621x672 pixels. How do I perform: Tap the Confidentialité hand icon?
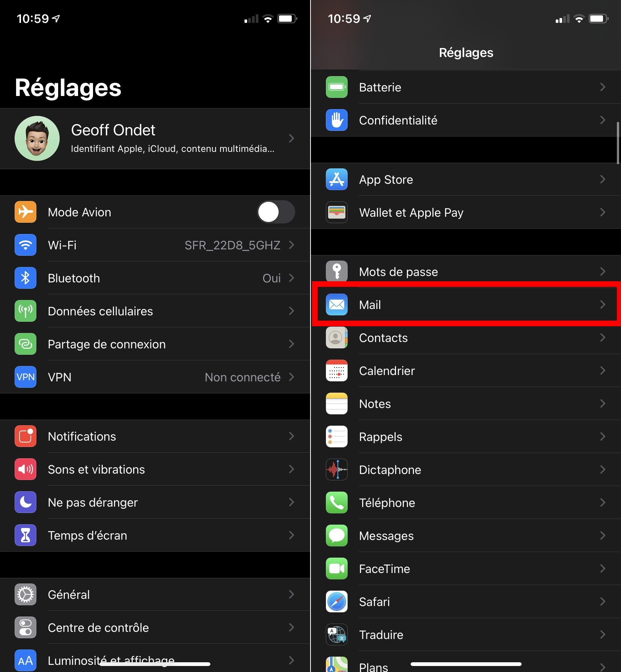(x=337, y=120)
